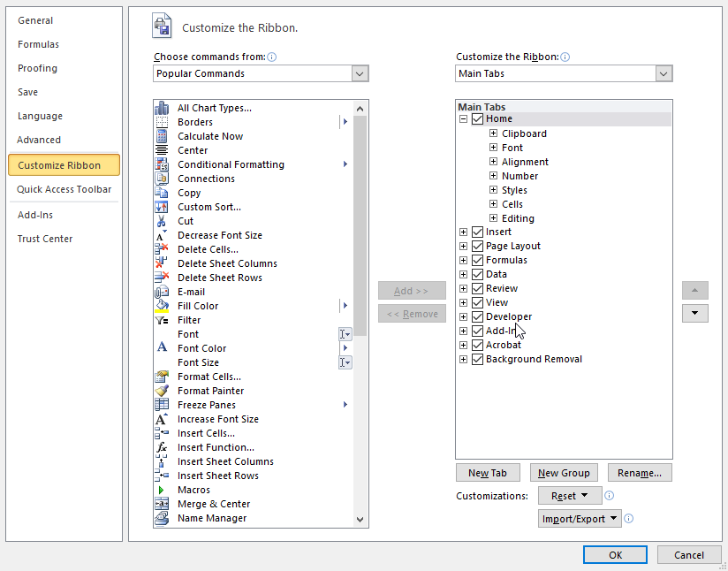Click the All Chart Types command icon
Viewport: 728px width, 571px height.
pyautogui.click(x=162, y=108)
